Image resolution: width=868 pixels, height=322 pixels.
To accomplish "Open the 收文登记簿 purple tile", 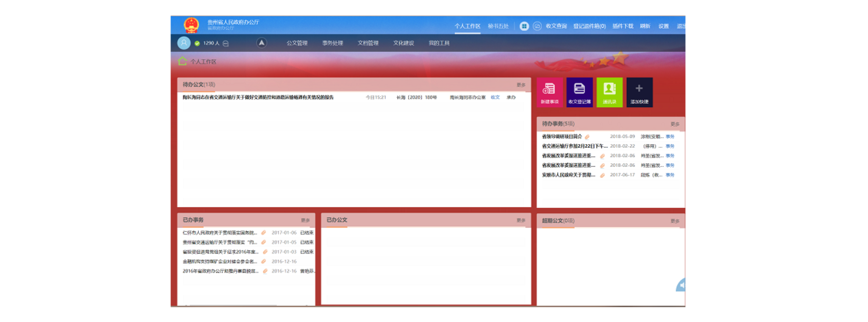I will (x=579, y=93).
